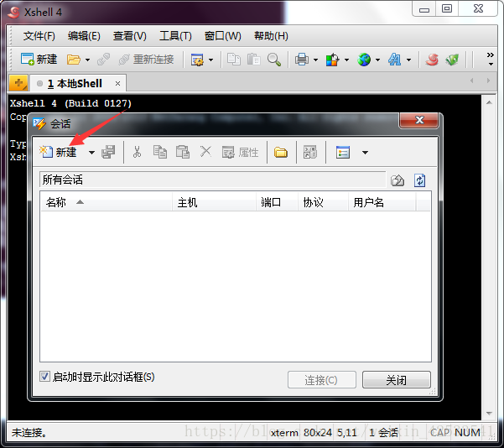Click the Find magnifier icon
Image resolution: width=504 pixels, height=448 pixels.
(x=274, y=60)
